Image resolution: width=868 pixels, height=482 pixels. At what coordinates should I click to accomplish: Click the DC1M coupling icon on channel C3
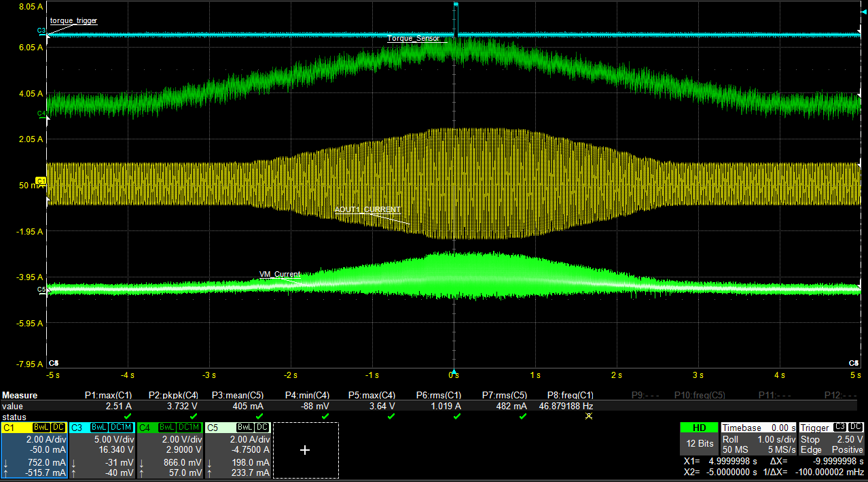120,428
